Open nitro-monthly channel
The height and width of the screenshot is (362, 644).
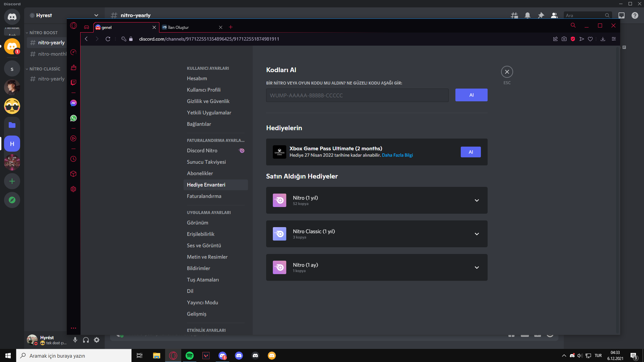[x=47, y=54]
